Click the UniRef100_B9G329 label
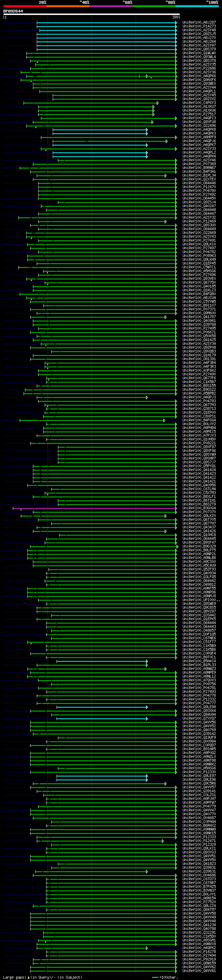 pyautogui.click(x=199, y=546)
